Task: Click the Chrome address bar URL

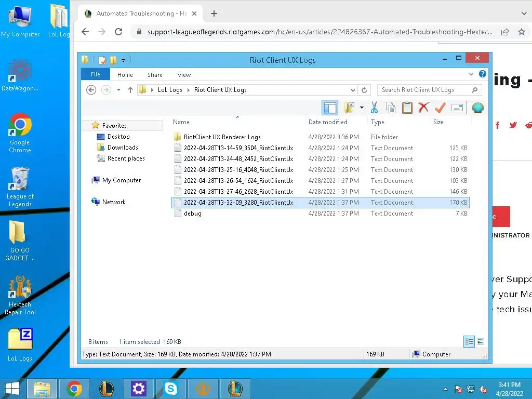Action: tap(320, 32)
